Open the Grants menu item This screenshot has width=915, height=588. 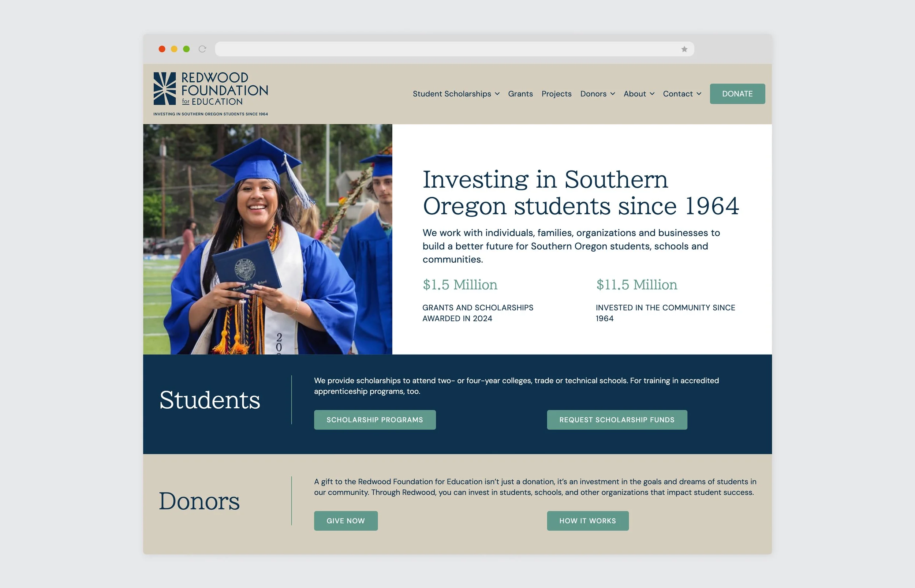point(520,94)
